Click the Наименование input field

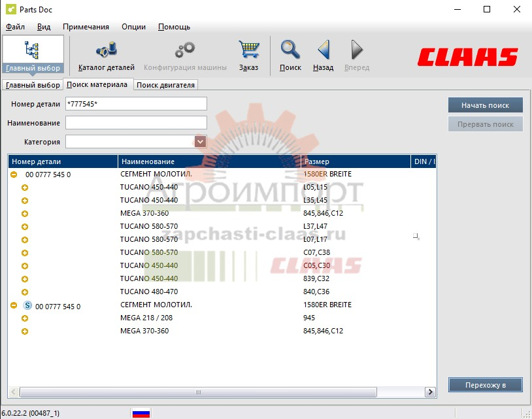pyautogui.click(x=136, y=123)
